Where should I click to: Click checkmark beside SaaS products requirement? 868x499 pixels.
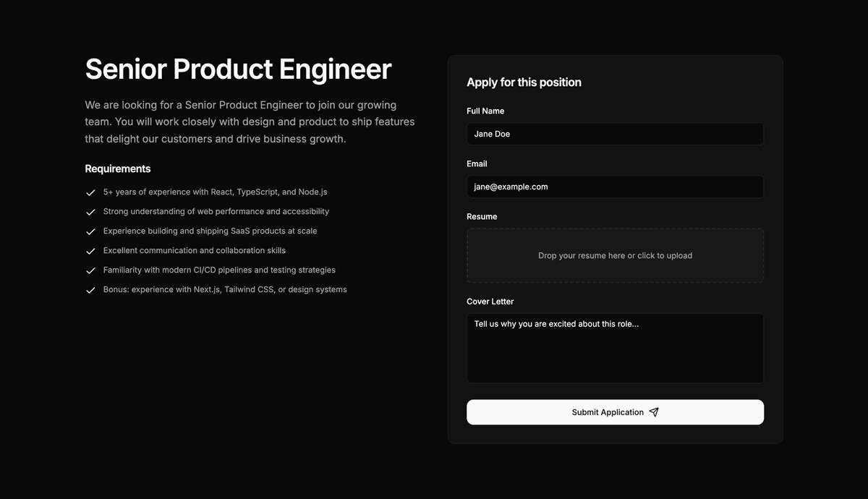[x=90, y=232]
